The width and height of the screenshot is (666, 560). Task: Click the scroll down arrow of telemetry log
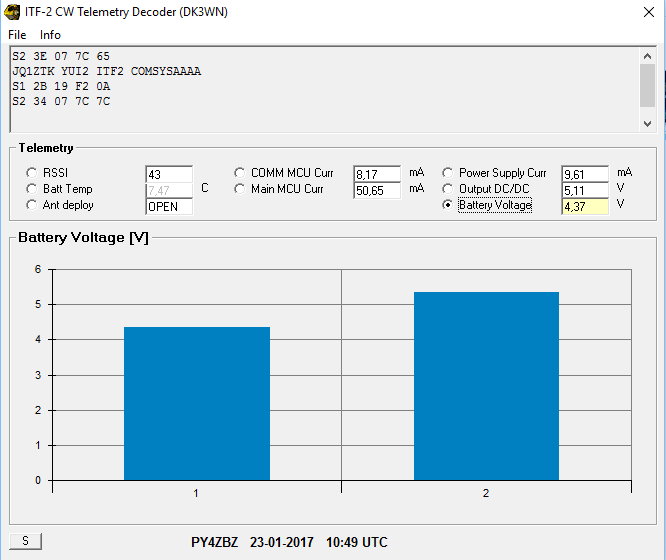coord(647,124)
